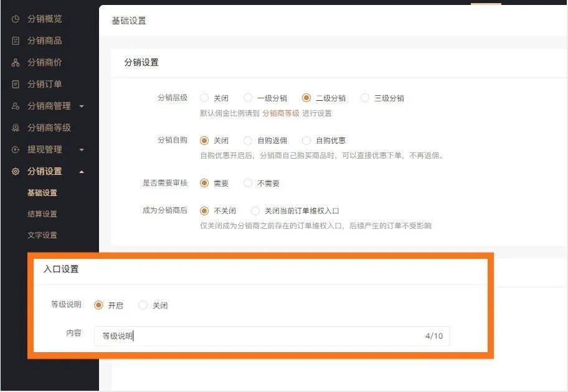
Task: Expand the 提现管理 dropdown arrow
Action: [82, 150]
